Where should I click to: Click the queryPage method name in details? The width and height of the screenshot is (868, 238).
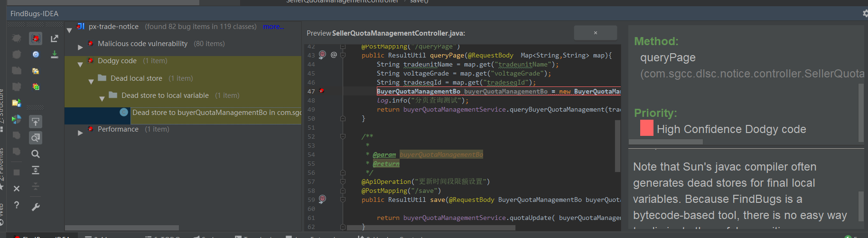coord(668,57)
